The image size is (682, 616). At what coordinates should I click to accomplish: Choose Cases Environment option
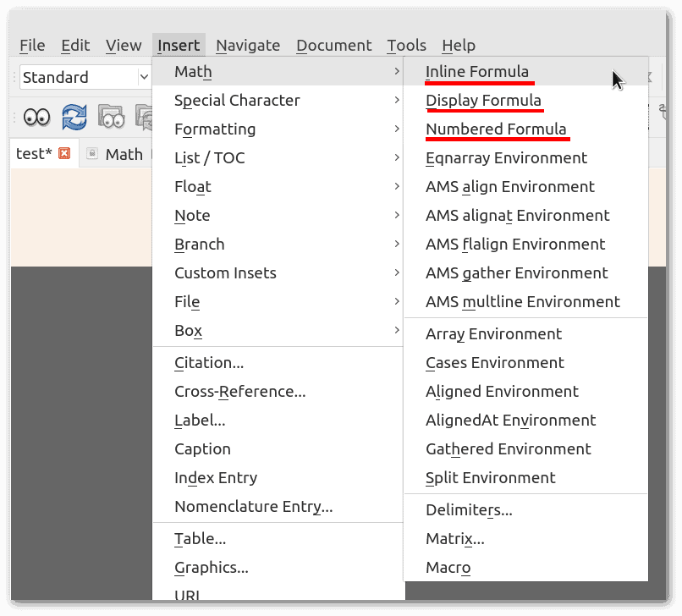point(494,363)
